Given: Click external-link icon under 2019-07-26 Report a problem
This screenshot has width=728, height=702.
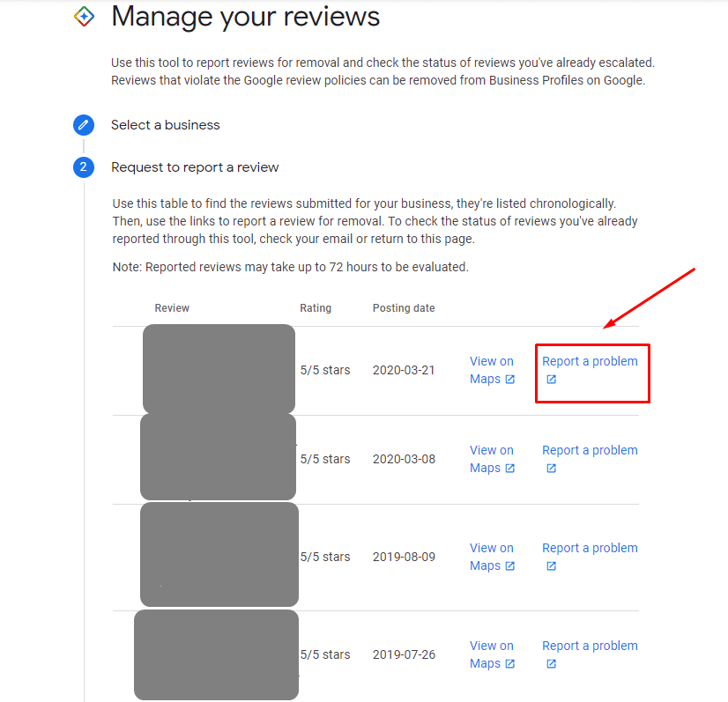Looking at the screenshot, I should tap(551, 664).
